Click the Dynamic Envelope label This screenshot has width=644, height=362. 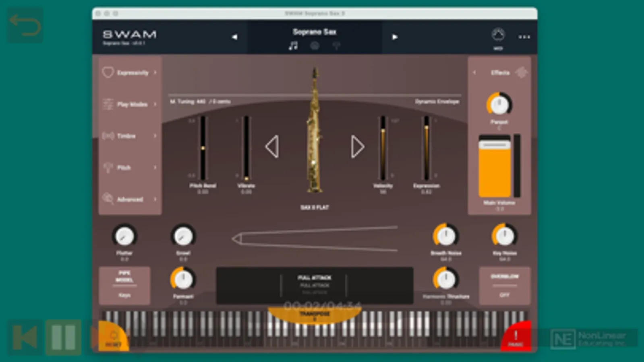pyautogui.click(x=437, y=101)
